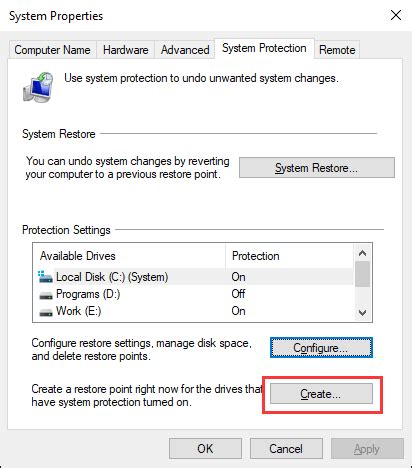The image size is (412, 468).
Task: Click the Local Disk (C:) drive icon
Action: coord(45,277)
